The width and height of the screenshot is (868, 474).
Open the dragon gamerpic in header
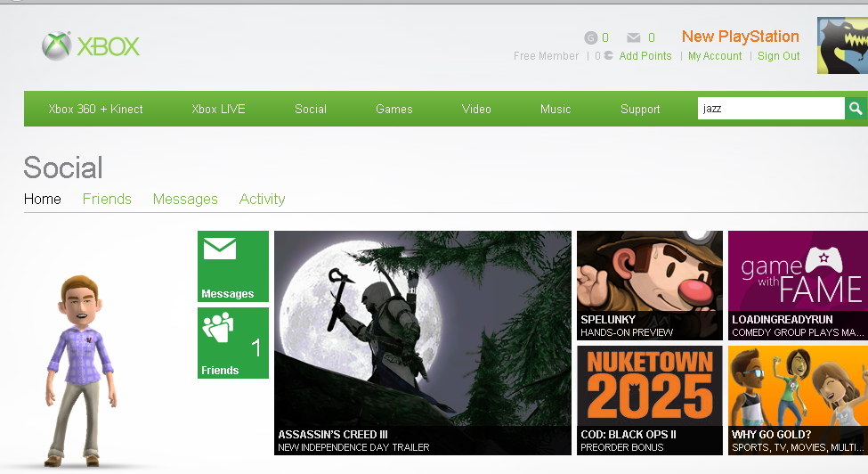point(842,45)
